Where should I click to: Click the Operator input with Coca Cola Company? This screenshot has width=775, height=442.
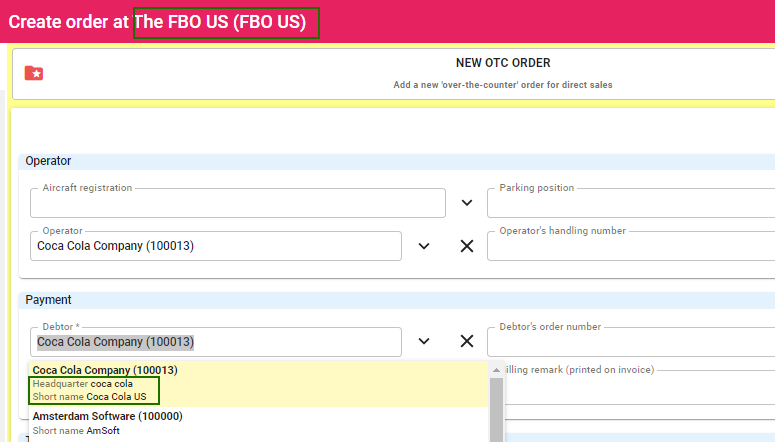pyautogui.click(x=216, y=246)
